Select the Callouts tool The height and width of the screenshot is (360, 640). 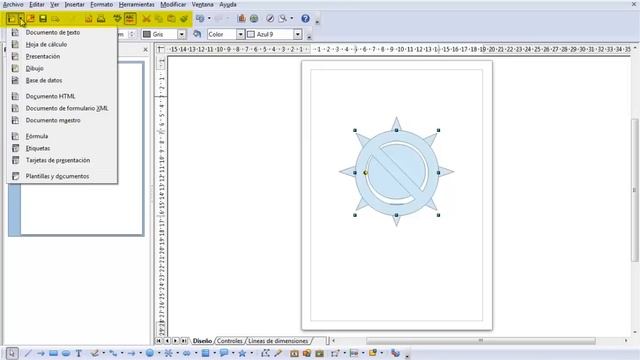[x=224, y=353]
